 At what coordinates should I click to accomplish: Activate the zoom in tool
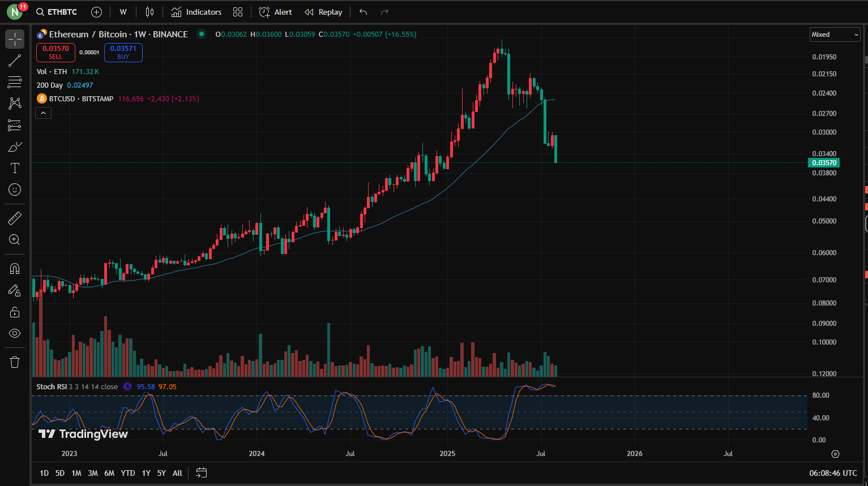click(x=15, y=239)
